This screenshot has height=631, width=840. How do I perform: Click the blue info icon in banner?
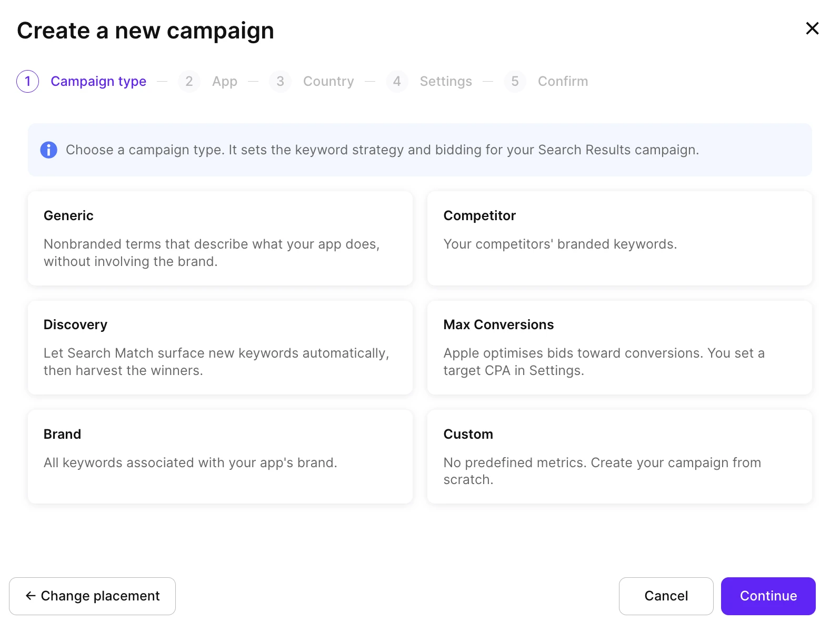[48, 150]
